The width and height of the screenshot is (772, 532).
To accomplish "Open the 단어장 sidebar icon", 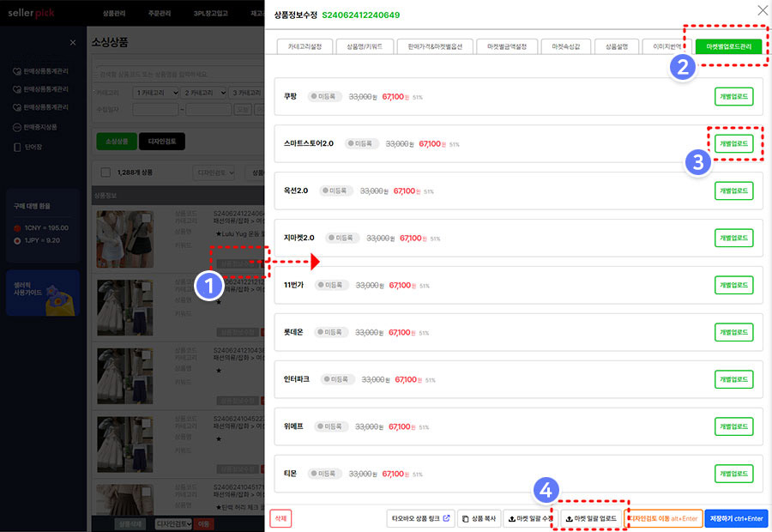I will click(x=17, y=147).
